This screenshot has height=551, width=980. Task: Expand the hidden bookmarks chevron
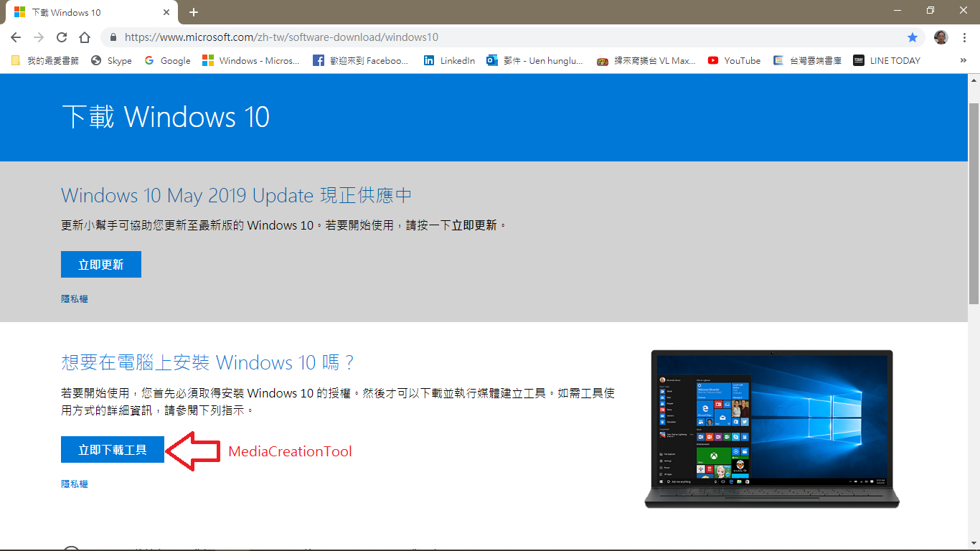click(x=963, y=60)
